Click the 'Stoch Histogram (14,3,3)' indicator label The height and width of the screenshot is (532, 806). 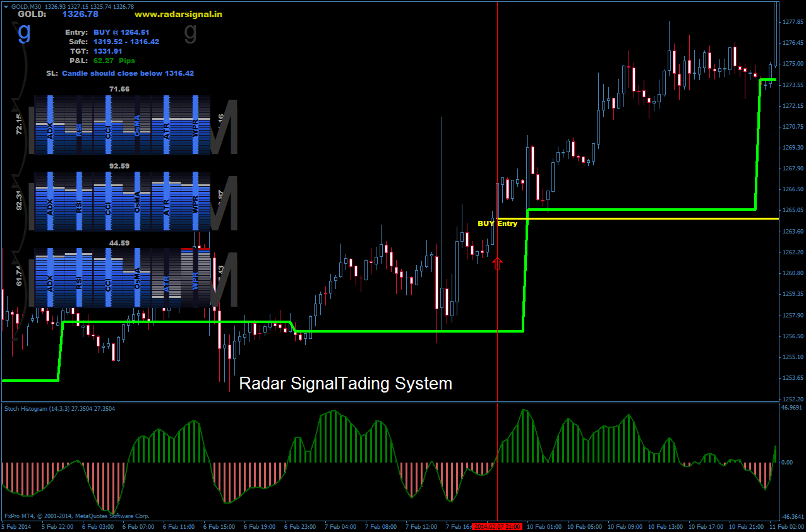tap(59, 409)
